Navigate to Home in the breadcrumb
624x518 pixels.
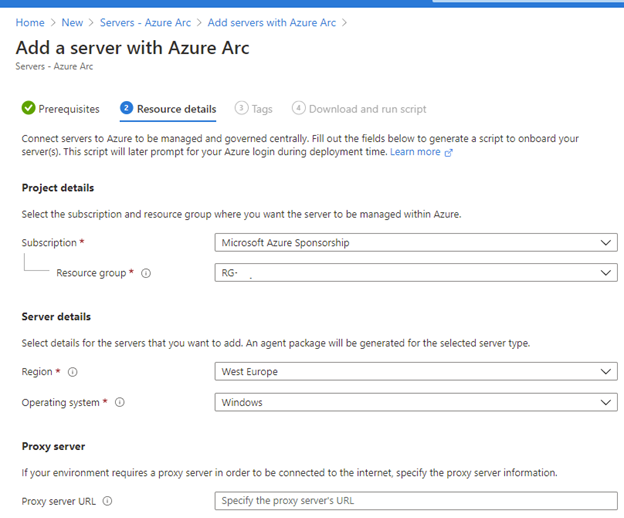tap(30, 22)
